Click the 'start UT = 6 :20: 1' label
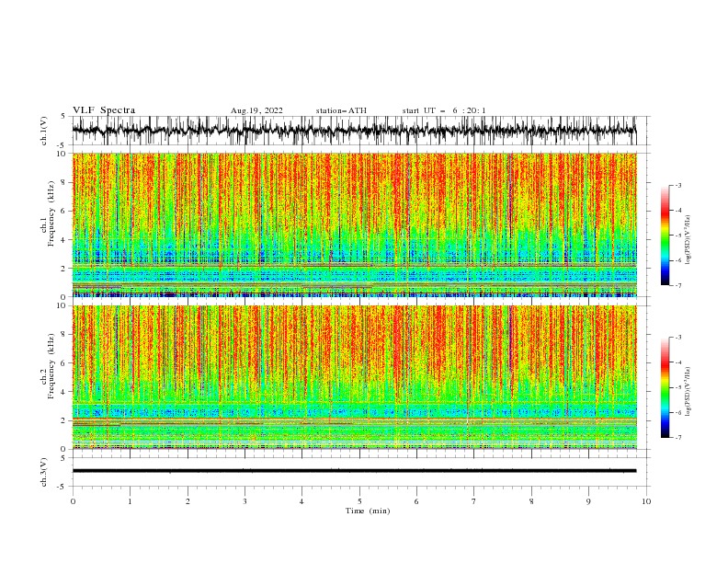The height and width of the screenshot is (563, 728). coord(444,110)
